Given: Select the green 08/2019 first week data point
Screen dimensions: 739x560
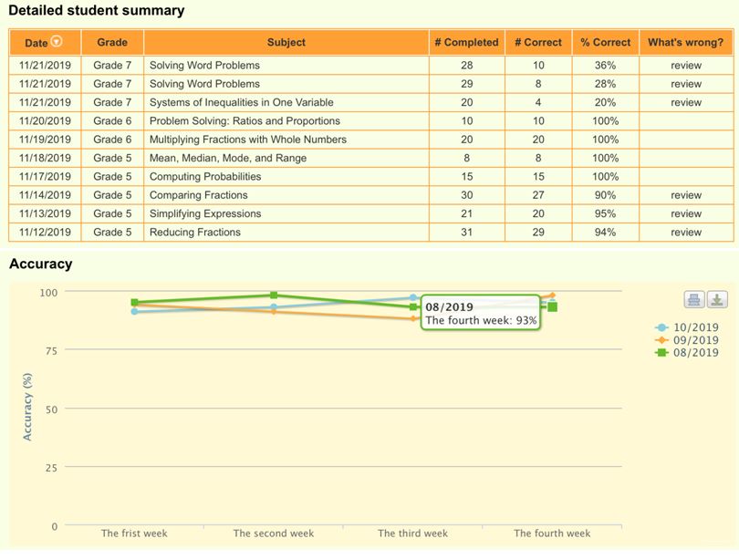Looking at the screenshot, I should pos(134,303).
